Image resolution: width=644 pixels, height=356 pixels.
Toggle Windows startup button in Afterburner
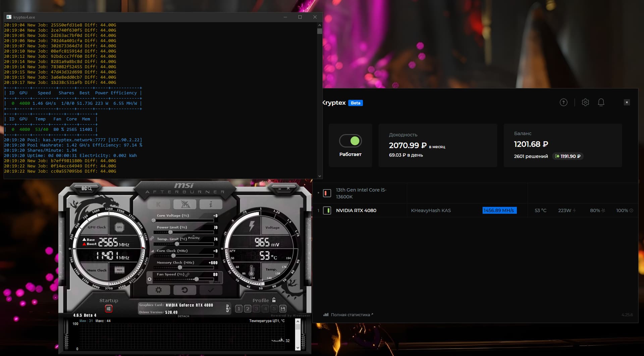tap(109, 308)
